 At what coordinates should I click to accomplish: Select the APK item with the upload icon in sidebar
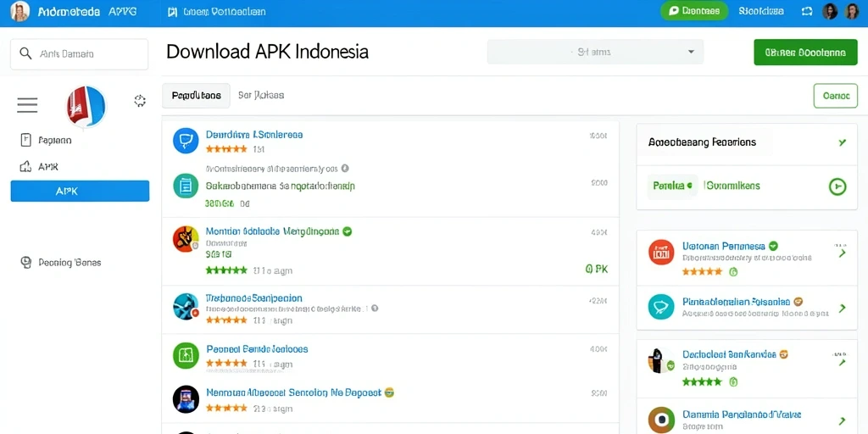[x=48, y=167]
